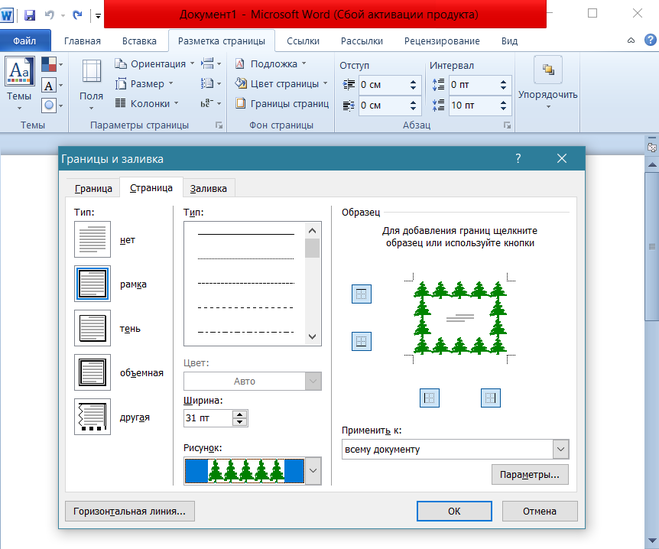Pick the 'объемная' 3D border icon

[93, 372]
